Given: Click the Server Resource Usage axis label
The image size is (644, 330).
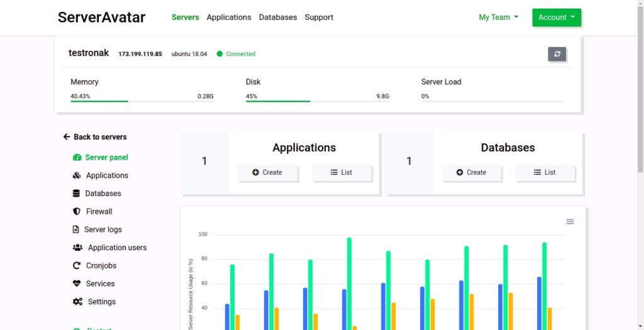Looking at the screenshot, I should pyautogui.click(x=191, y=294).
